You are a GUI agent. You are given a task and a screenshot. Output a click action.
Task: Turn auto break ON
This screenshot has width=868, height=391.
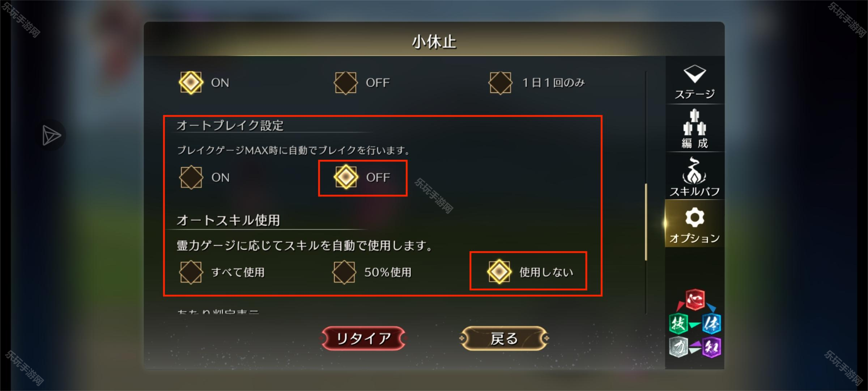(205, 177)
